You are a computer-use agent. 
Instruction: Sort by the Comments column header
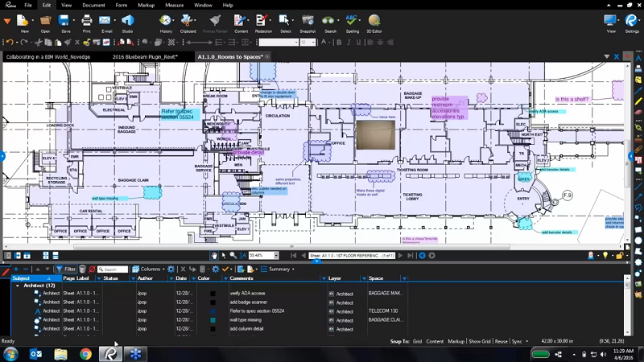click(242, 278)
